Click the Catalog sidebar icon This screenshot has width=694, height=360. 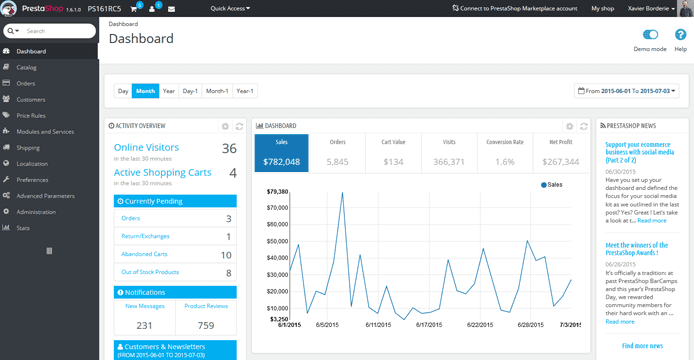[x=6, y=67]
